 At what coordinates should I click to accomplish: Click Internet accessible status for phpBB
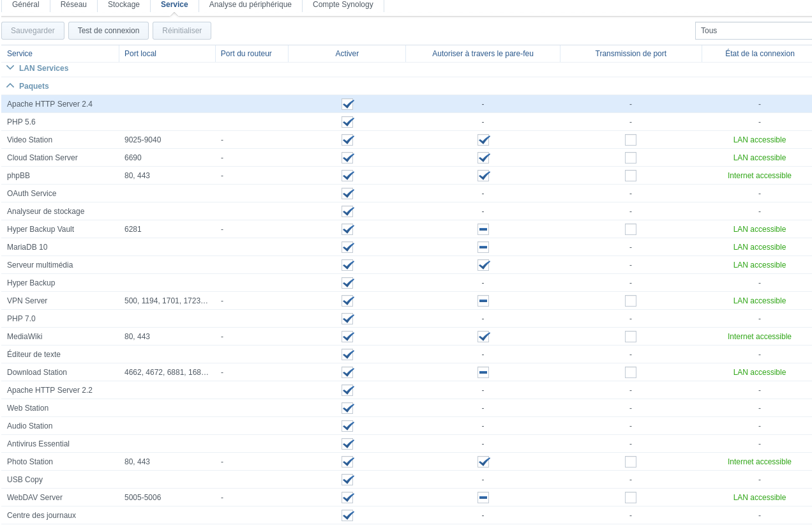pos(759,176)
